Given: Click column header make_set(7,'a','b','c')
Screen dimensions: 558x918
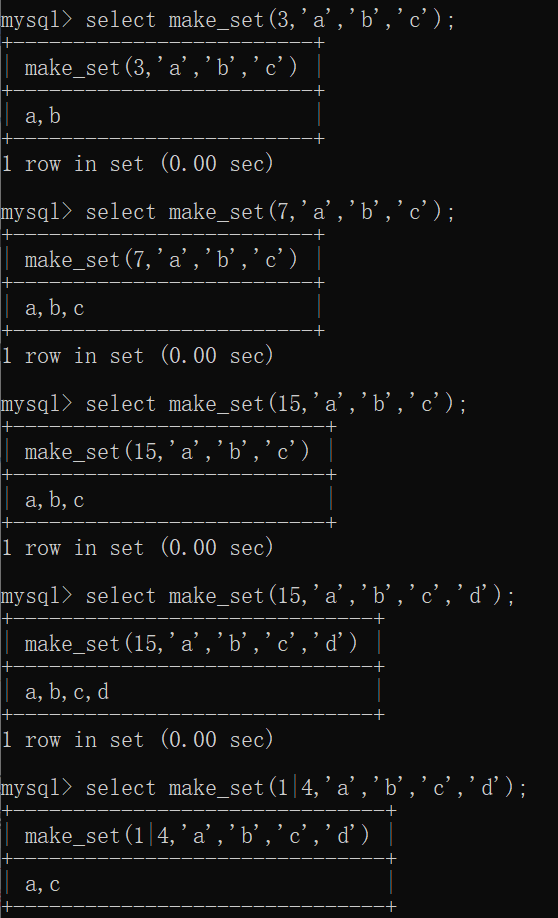Looking at the screenshot, I should pyautogui.click(x=161, y=259).
